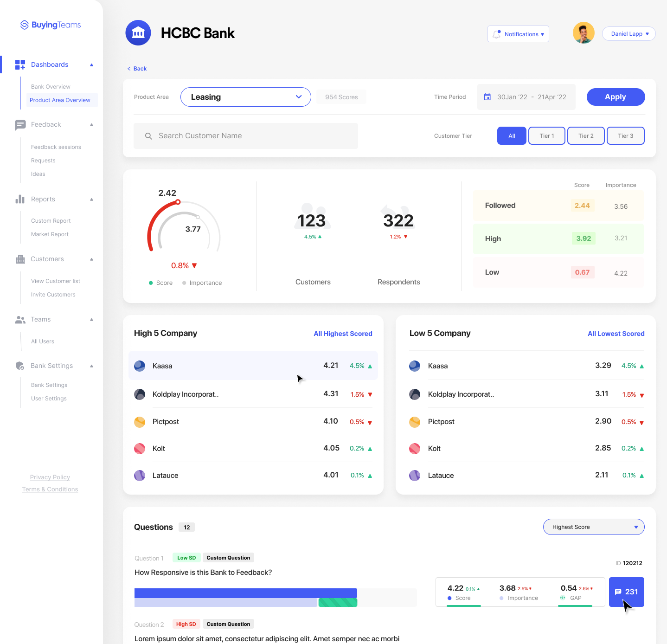Open Product Area Overview in sidebar
Viewport: 667px width, 644px height.
tap(62, 100)
